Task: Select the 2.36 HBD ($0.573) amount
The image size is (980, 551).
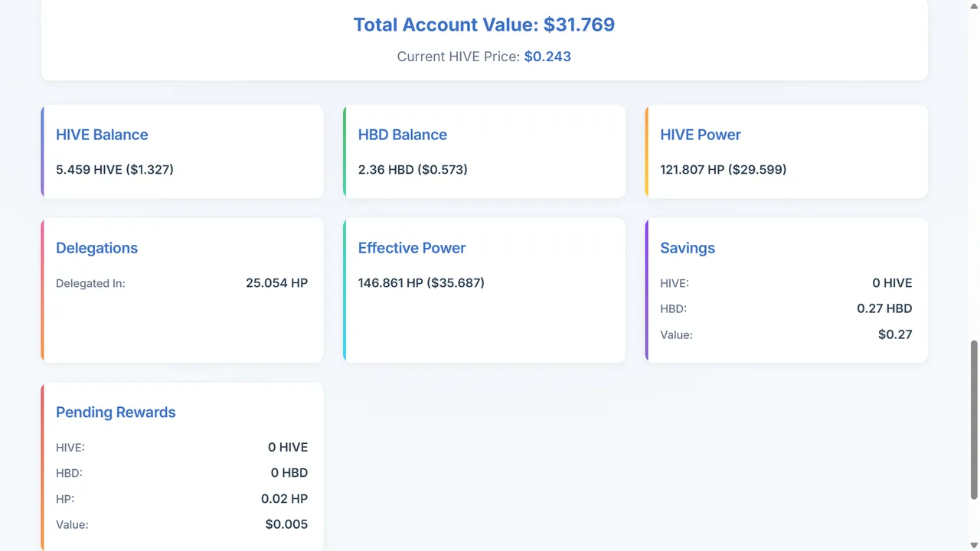Action: (413, 170)
